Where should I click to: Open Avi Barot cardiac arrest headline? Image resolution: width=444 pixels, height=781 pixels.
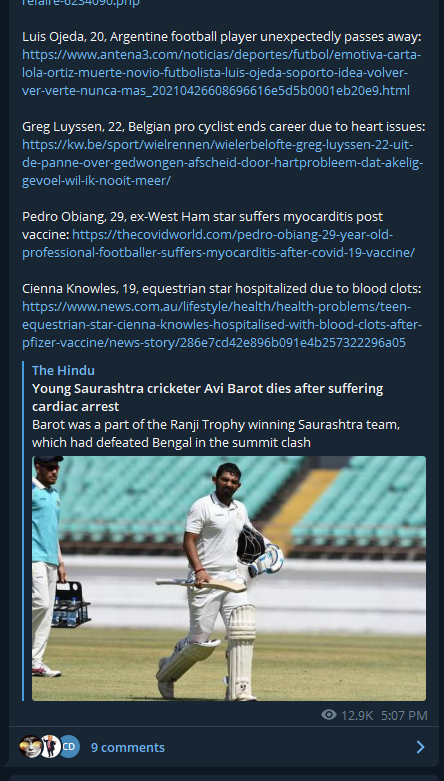[207, 397]
